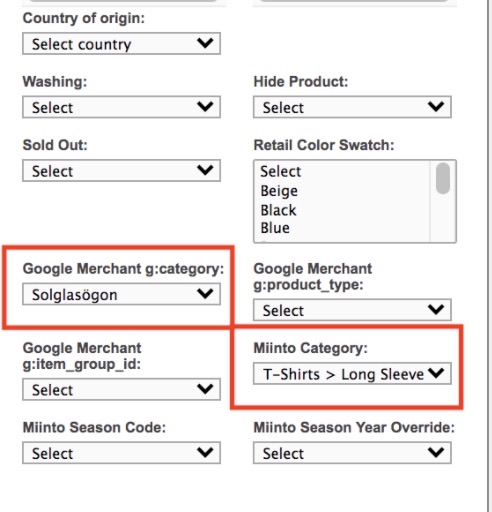Open Miinto Season Year Override dropdown
Screen dimensions: 492x512
pos(352,453)
